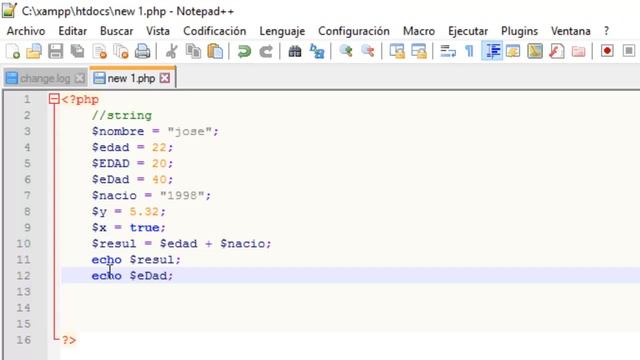Click the Open file folder icon
The width and height of the screenshot is (640, 360).
point(34,51)
